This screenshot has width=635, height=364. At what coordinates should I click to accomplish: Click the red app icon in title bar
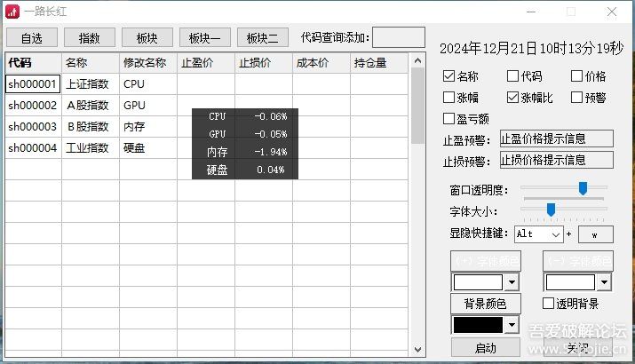pos(12,12)
